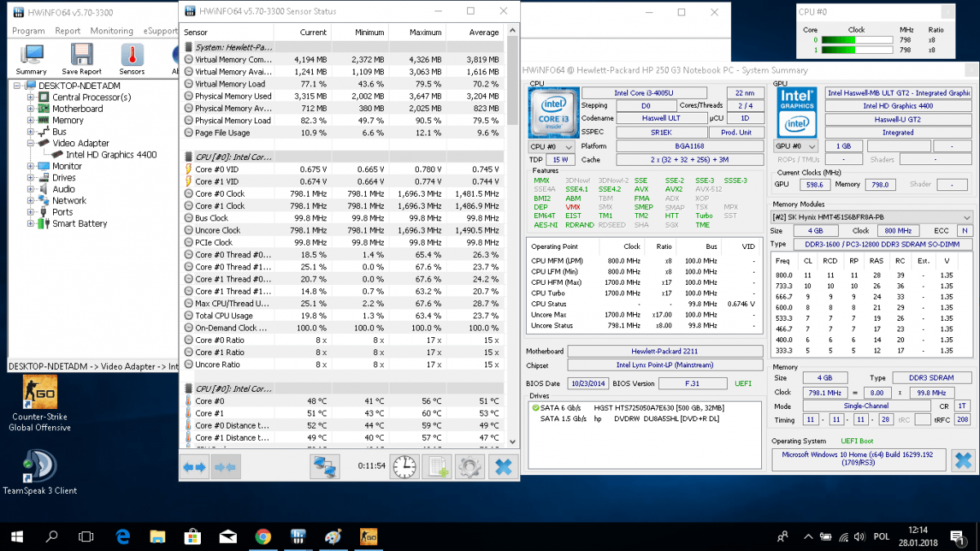Select the Uncore Clock sensor row
This screenshot has width=980, height=551.
(x=343, y=230)
